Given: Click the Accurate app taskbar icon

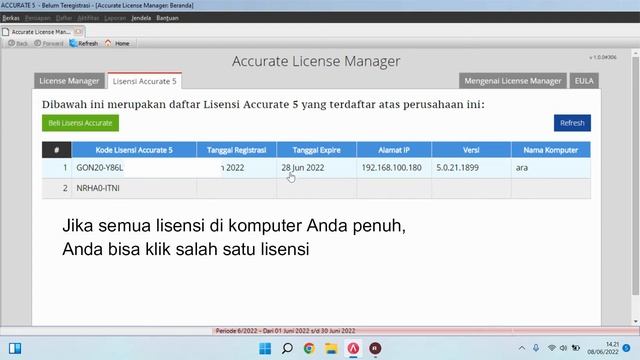Looking at the screenshot, I should pyautogui.click(x=353, y=349).
